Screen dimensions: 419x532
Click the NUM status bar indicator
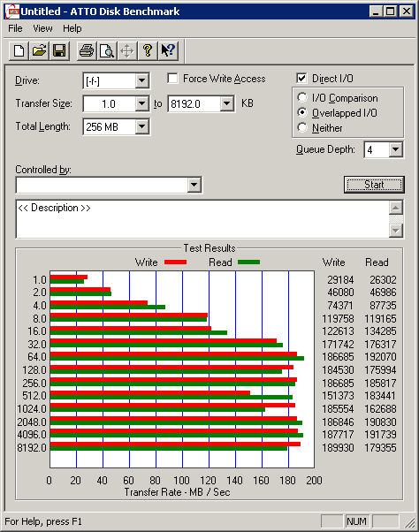point(356,521)
